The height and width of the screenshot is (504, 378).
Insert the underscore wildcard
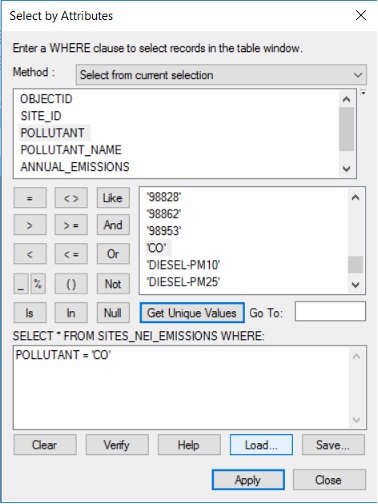pos(21,284)
